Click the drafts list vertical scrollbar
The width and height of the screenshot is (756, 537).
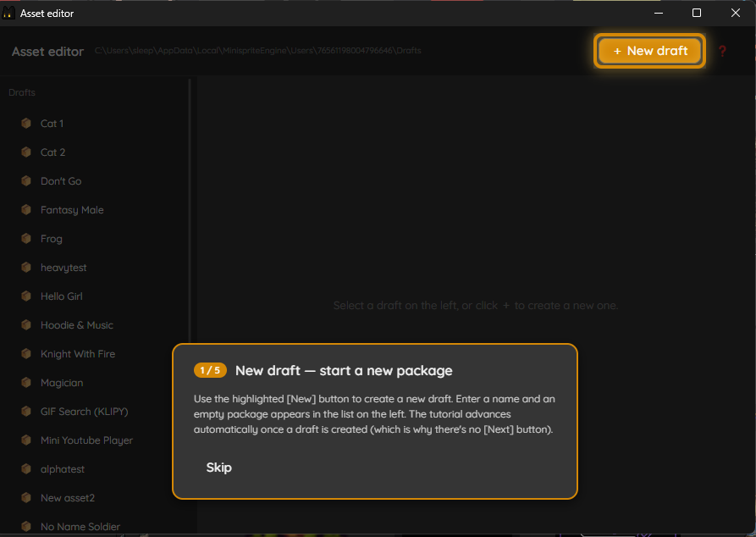[190, 210]
